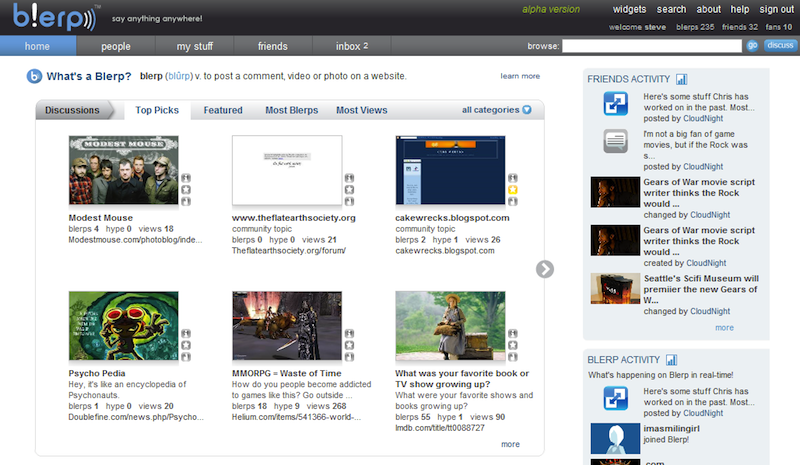Click the blue go button next to browse
This screenshot has width=800, height=465.
click(x=752, y=46)
